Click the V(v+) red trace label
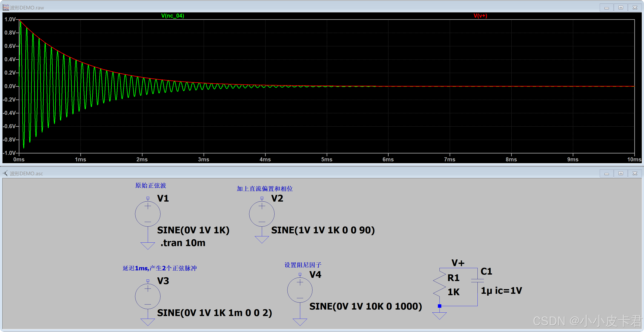Viewport: 644px width, 332px height. (x=480, y=16)
